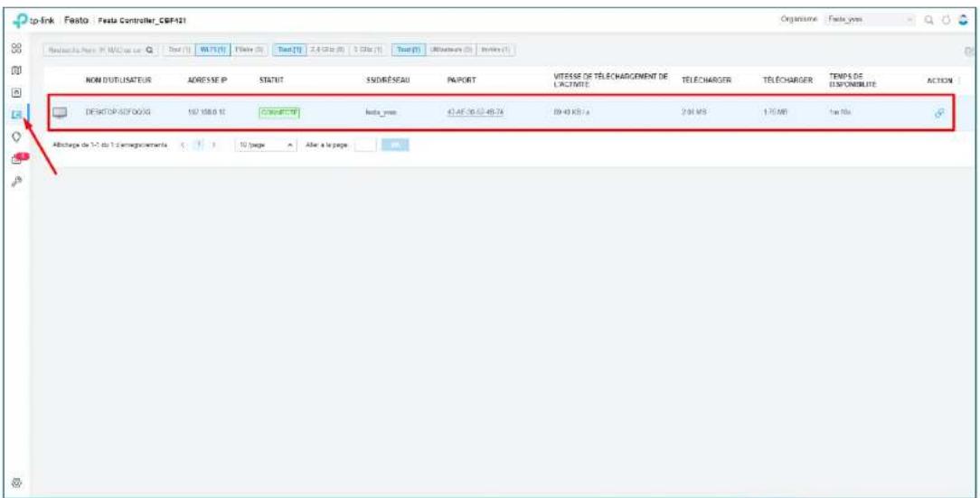Click the festa_yves SSID cell
Viewport: 980px width, 498px height.
[382, 113]
